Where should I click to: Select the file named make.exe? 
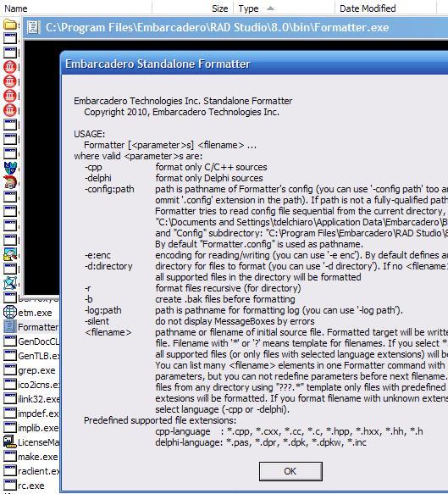38,457
